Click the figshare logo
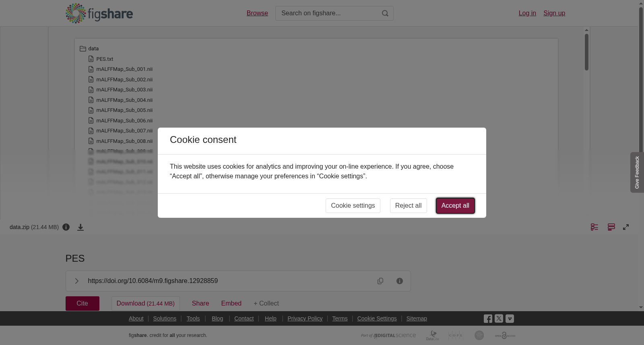The height and width of the screenshot is (345, 644). (99, 13)
